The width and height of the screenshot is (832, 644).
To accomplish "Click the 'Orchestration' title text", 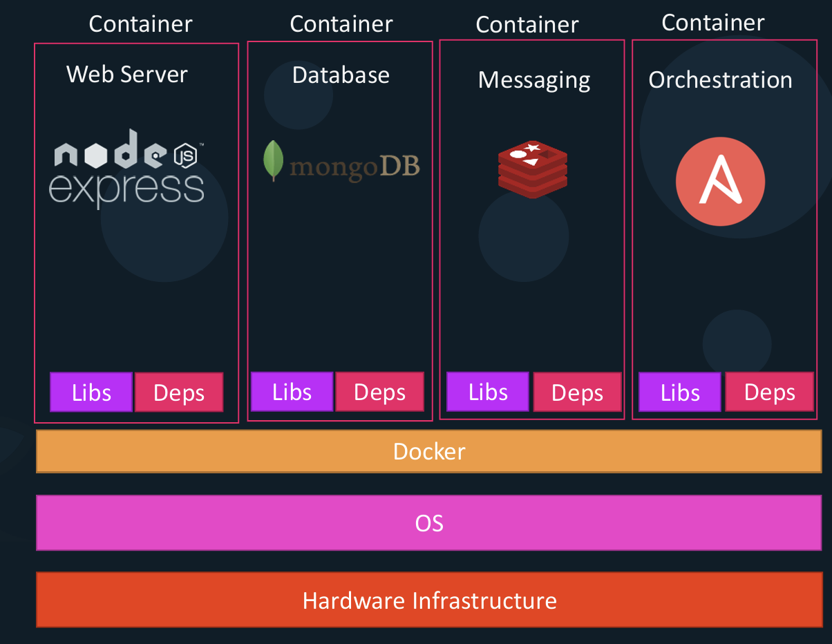I will [720, 79].
